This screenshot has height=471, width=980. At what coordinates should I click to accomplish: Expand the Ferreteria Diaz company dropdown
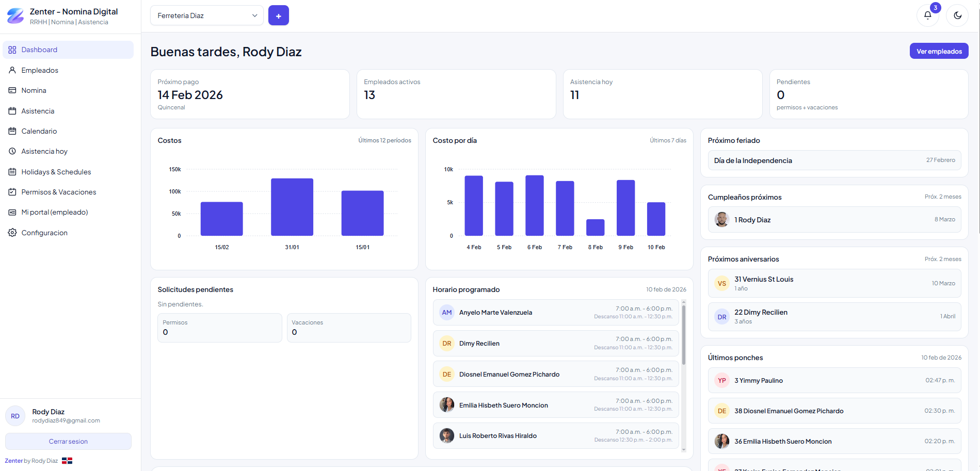click(x=206, y=15)
